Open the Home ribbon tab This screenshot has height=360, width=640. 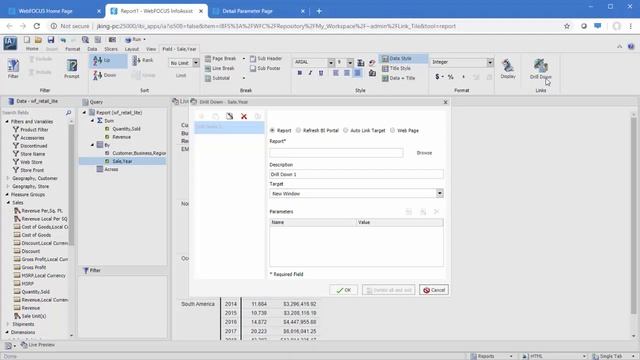pos(32,49)
